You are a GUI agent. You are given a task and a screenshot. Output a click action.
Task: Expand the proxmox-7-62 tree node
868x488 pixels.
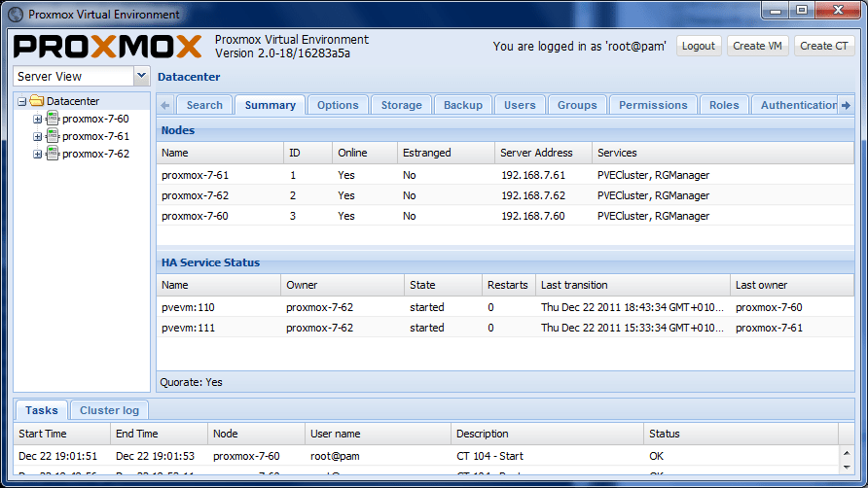pyautogui.click(x=37, y=154)
